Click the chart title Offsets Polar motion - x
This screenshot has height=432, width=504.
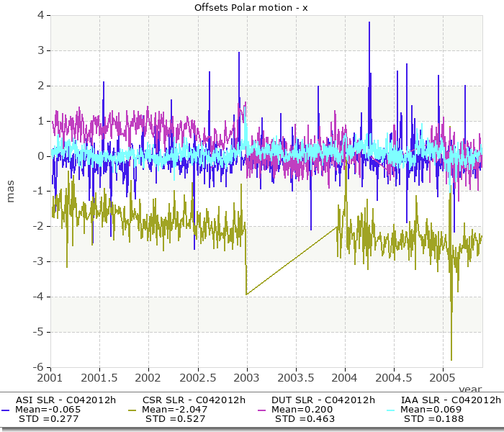click(252, 7)
